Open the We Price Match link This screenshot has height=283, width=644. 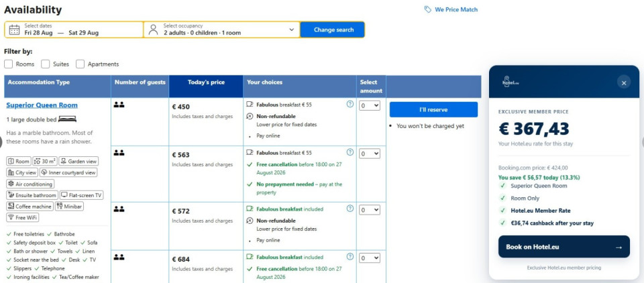click(456, 9)
